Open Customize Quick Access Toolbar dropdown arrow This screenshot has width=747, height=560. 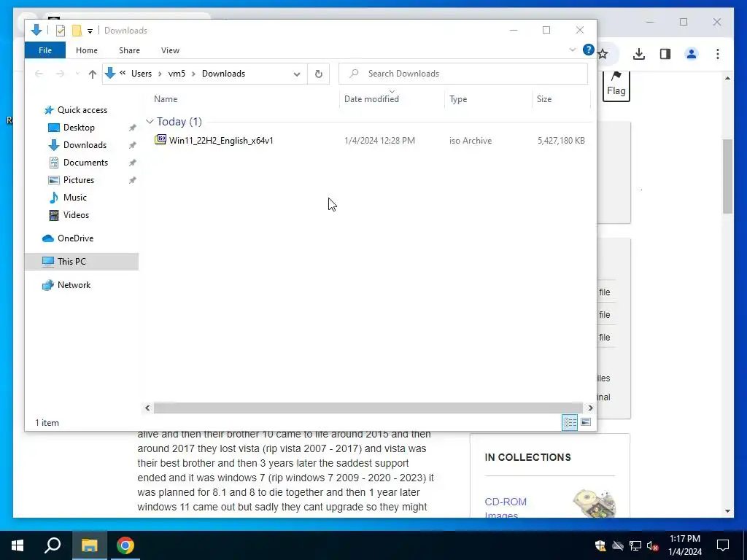pos(90,31)
